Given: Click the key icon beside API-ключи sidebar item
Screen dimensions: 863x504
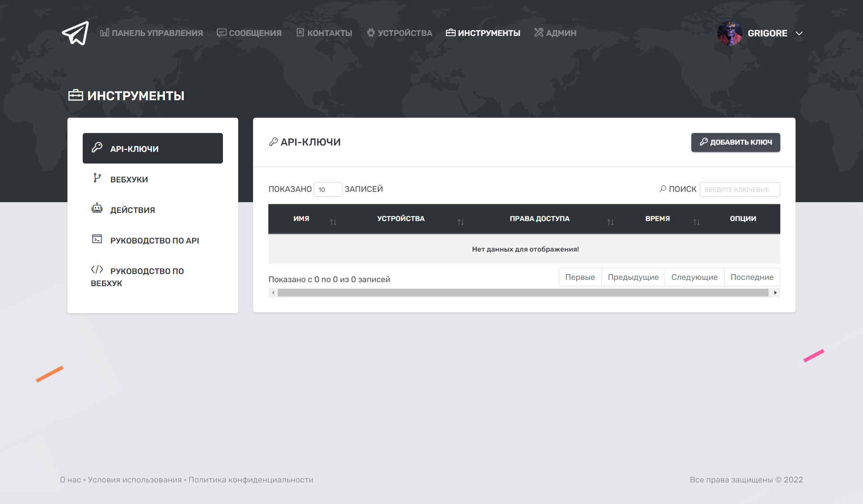Looking at the screenshot, I should pos(97,147).
